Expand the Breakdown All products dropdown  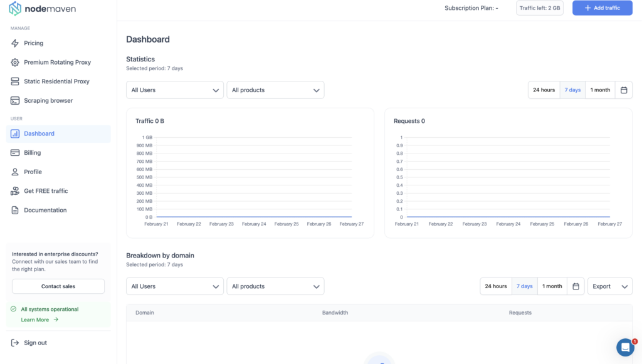coord(276,286)
